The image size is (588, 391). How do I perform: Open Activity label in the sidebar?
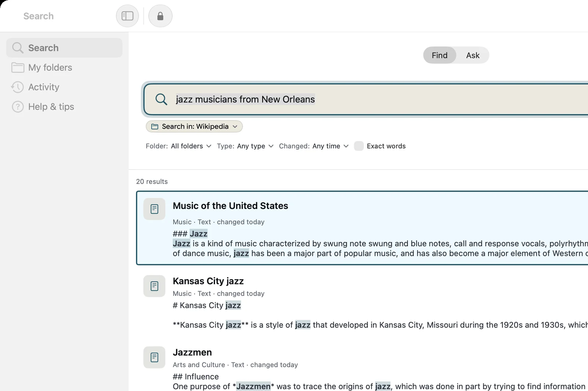[x=44, y=87]
